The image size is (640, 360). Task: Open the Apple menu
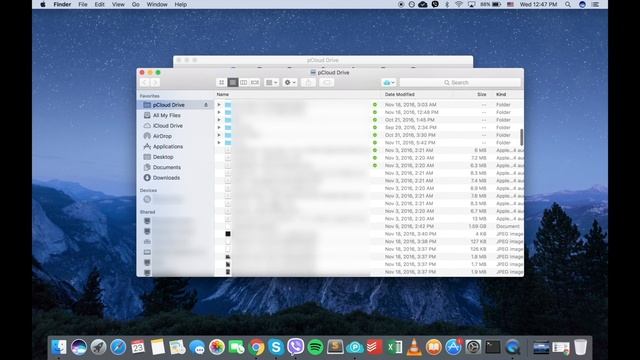[43, 4]
